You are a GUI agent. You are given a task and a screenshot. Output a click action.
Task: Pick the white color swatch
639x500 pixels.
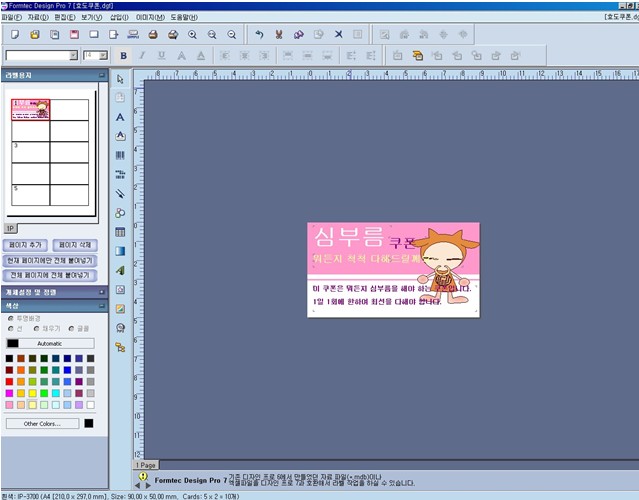pyautogui.click(x=90, y=405)
